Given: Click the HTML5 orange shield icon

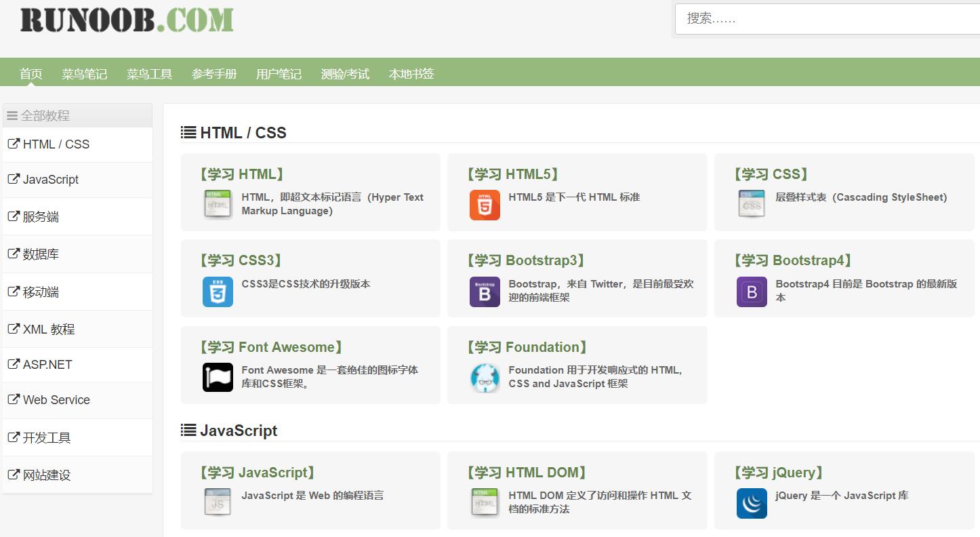Looking at the screenshot, I should pyautogui.click(x=485, y=205).
